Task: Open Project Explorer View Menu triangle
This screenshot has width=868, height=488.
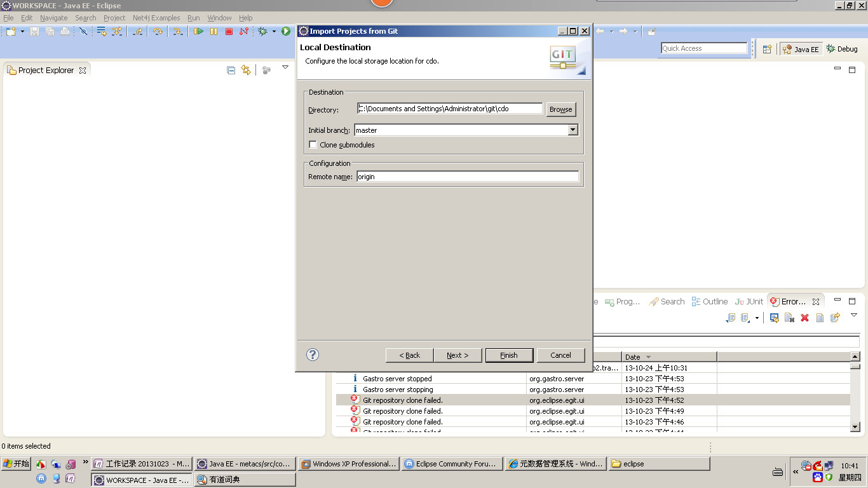Action: pos(285,67)
